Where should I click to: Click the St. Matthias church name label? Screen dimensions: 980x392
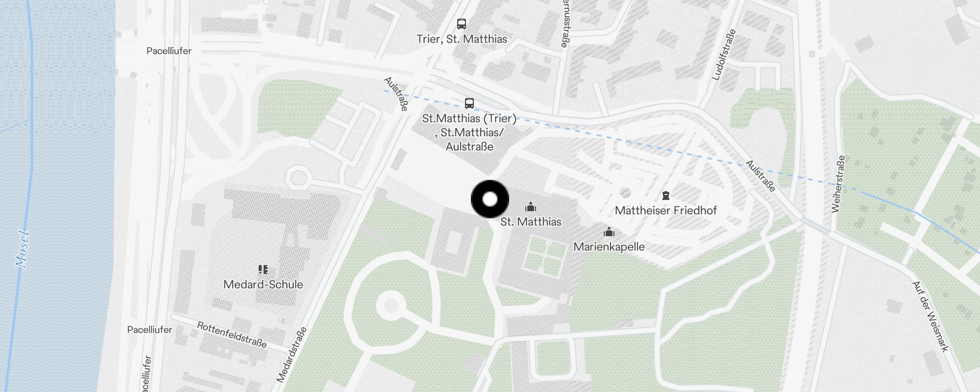pyautogui.click(x=531, y=221)
